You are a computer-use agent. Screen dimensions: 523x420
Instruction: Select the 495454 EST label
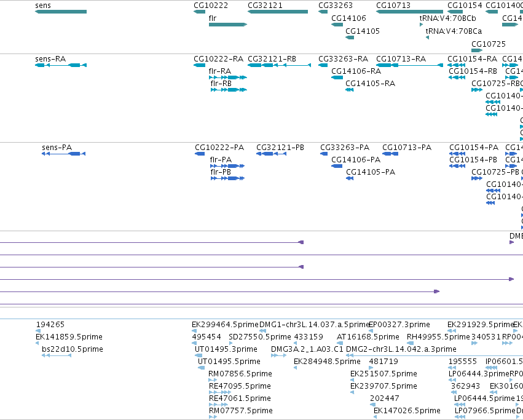pyautogui.click(x=206, y=337)
